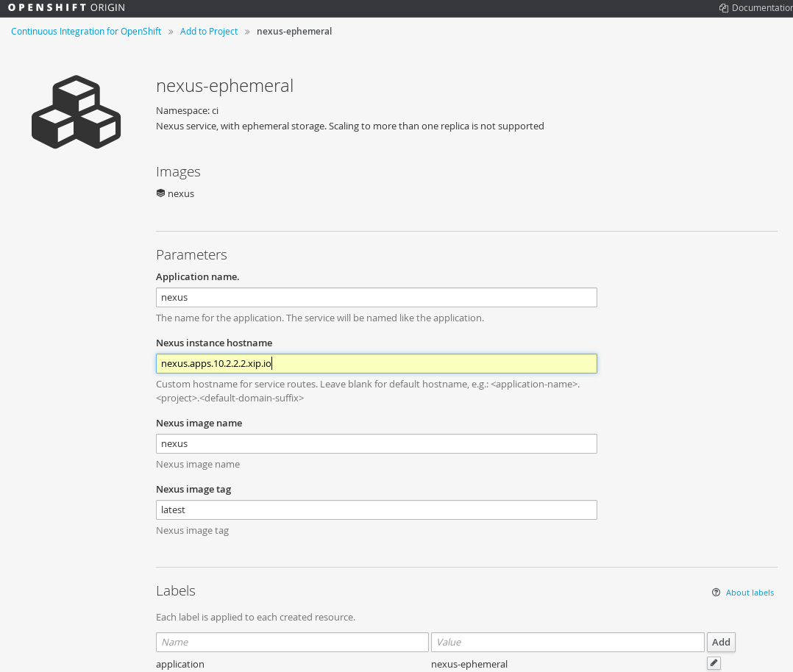Click into Nexus instance hostname field
793x672 pixels.
point(376,363)
